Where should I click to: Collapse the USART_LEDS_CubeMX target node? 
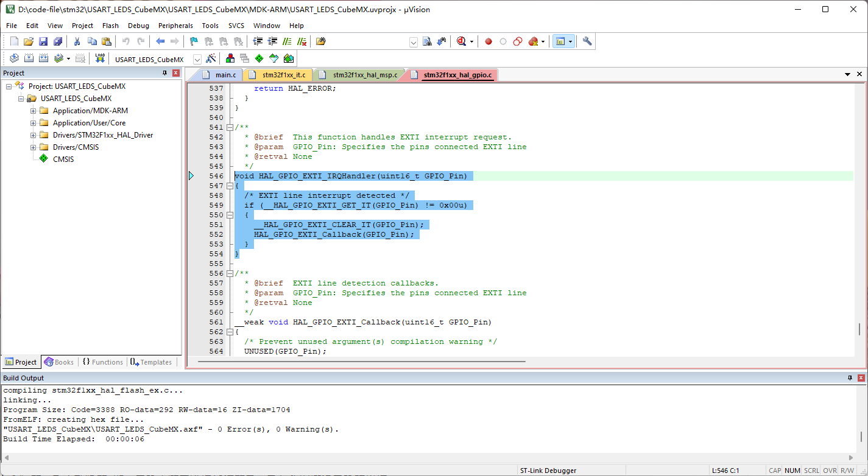click(x=21, y=99)
